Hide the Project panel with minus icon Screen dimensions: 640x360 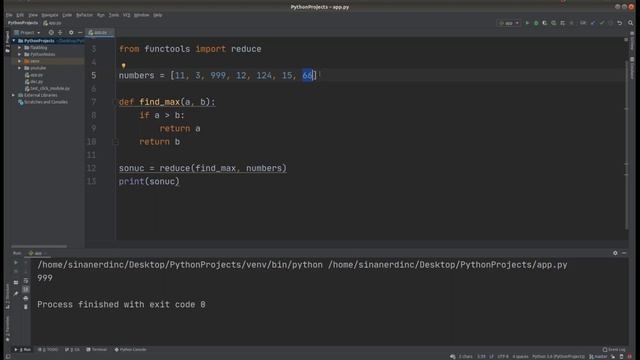click(80, 33)
